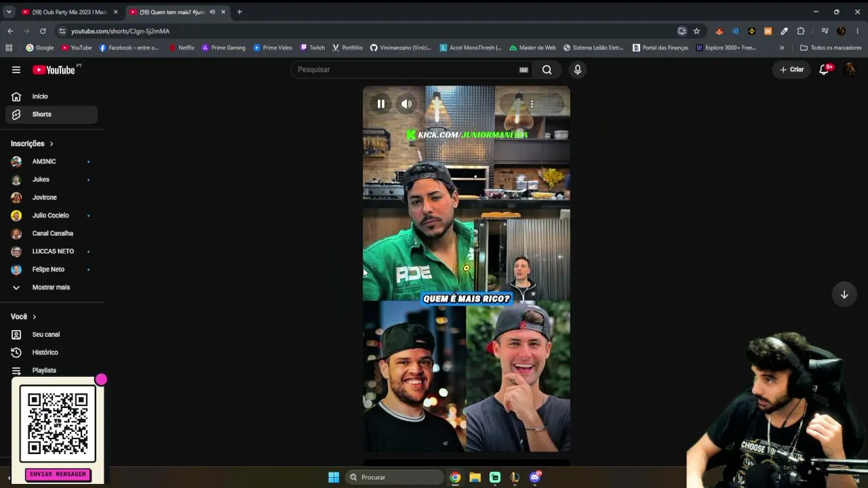
Task: Open the Jovirone subscription channel
Action: tap(52, 197)
